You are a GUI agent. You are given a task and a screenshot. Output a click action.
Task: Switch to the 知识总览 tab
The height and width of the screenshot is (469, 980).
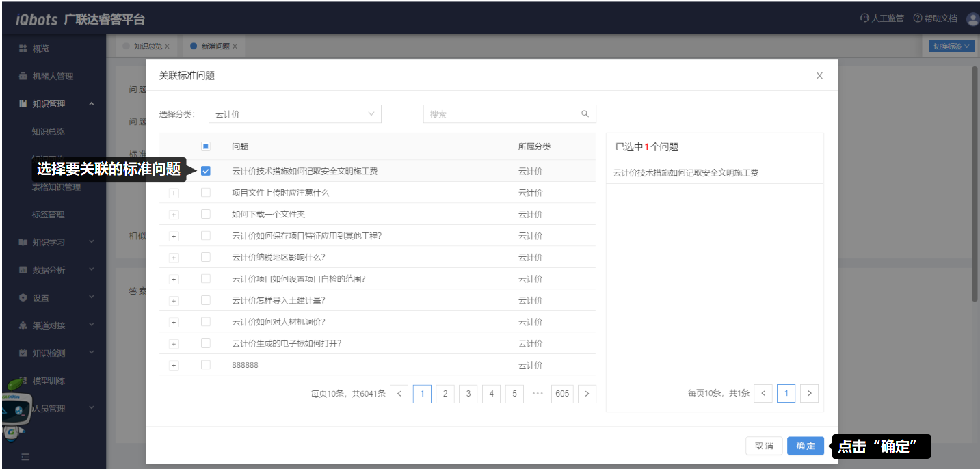(x=147, y=46)
